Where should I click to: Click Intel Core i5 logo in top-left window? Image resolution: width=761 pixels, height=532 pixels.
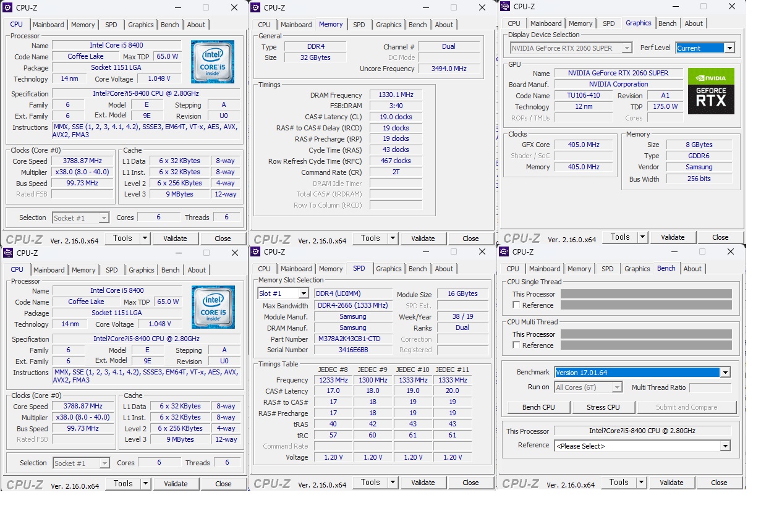[212, 62]
